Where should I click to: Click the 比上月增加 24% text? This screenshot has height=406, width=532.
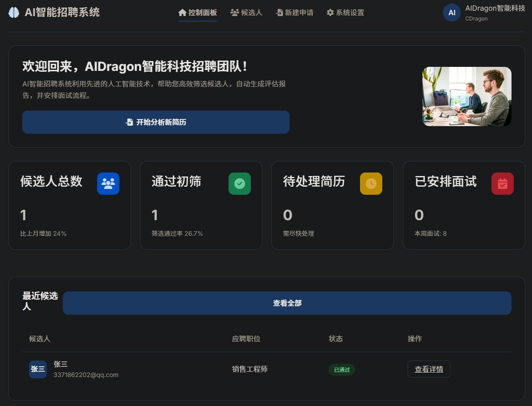43,234
